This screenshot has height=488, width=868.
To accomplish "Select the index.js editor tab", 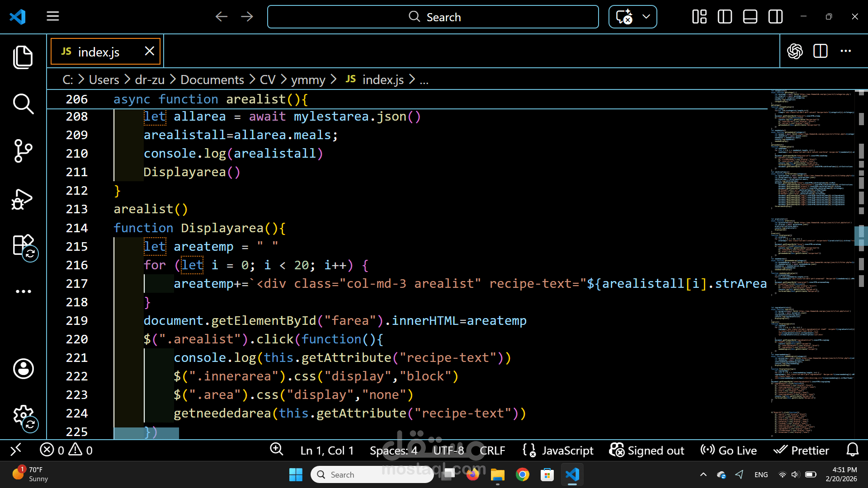I will [x=98, y=52].
